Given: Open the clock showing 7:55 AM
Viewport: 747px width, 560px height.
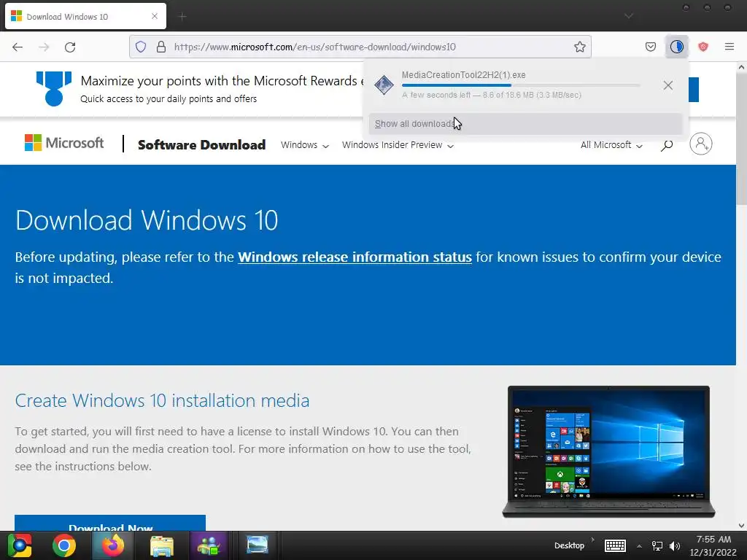Looking at the screenshot, I should point(713,545).
